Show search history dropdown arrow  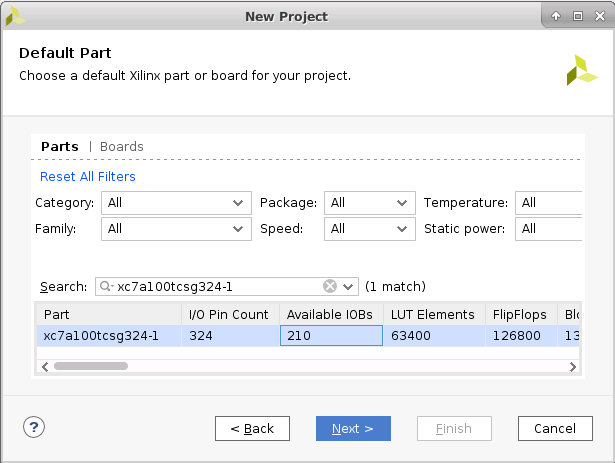pyautogui.click(x=348, y=287)
